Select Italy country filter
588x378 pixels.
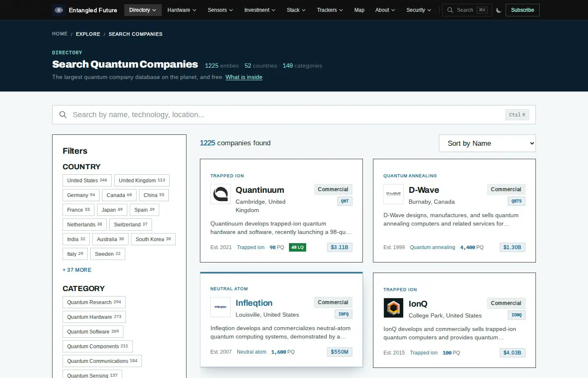click(x=75, y=254)
